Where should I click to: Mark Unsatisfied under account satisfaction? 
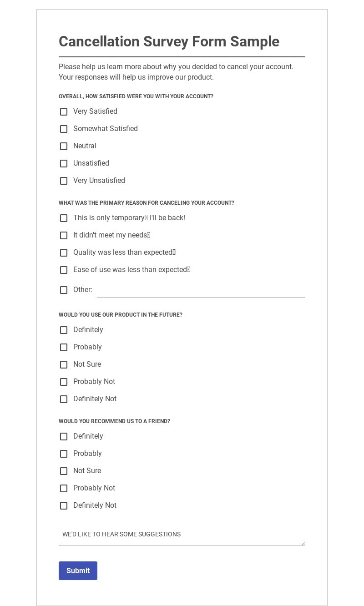64,164
